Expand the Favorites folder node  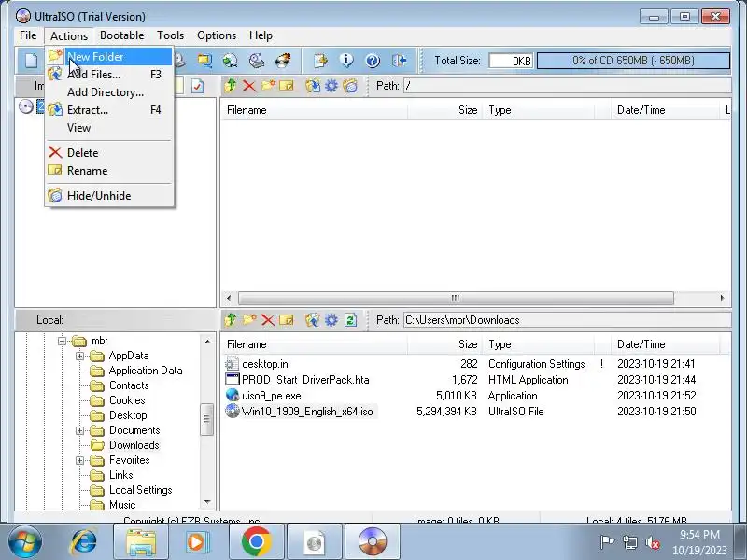(79, 460)
